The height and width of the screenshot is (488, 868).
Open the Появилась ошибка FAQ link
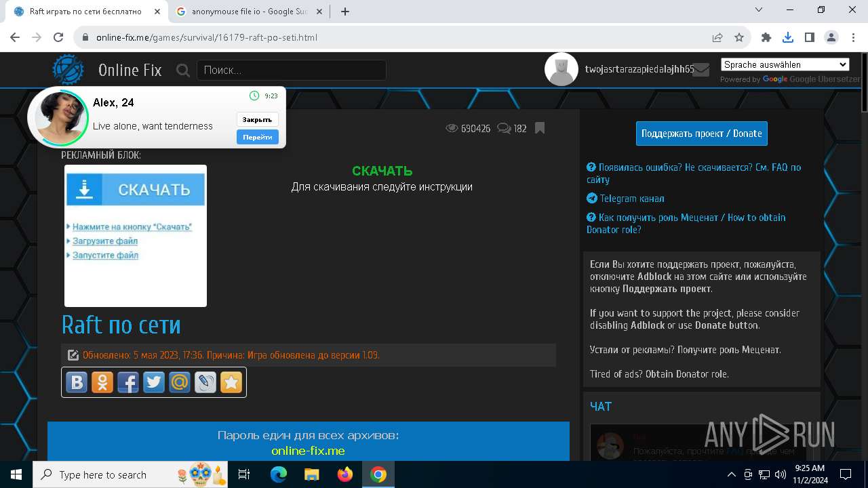pyautogui.click(x=694, y=174)
